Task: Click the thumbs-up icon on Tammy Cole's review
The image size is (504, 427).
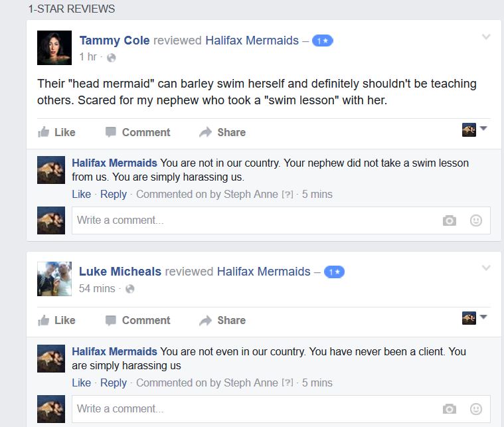Action: coord(44,132)
